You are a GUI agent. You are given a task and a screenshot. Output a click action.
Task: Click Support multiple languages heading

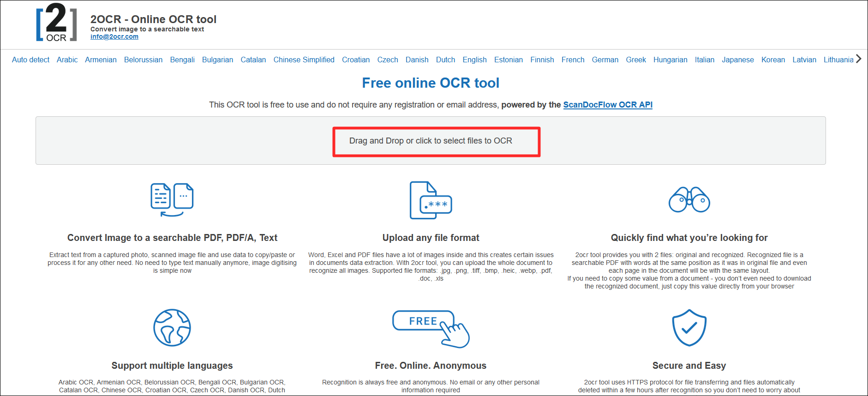(x=172, y=366)
